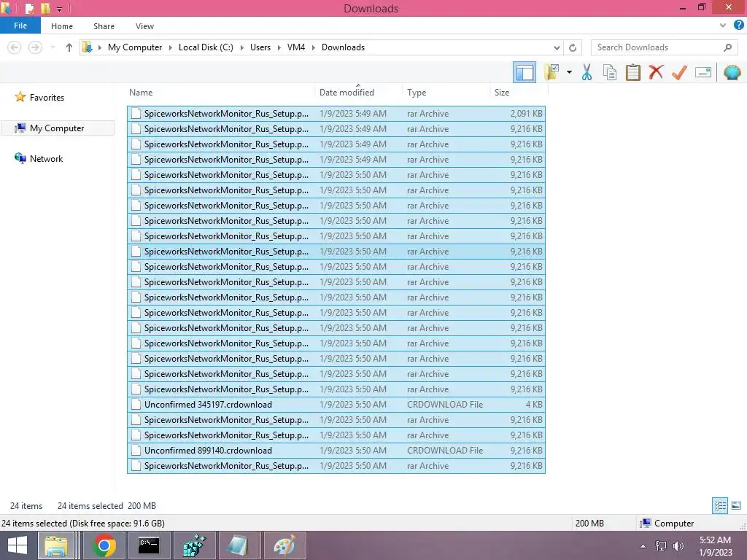Screen dimensions: 747x560
Task: Go forward with the Forward arrow
Action: (35, 47)
